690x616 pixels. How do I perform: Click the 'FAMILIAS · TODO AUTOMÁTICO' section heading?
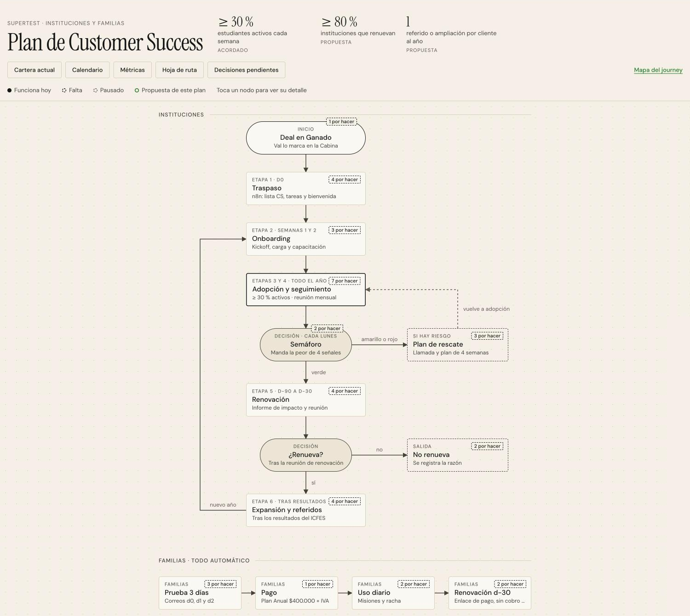[x=204, y=560]
